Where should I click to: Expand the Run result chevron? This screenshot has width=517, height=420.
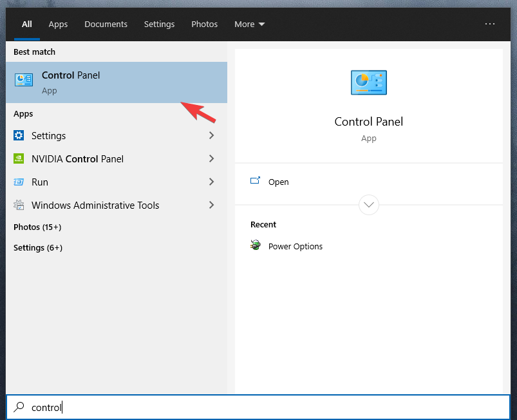(x=211, y=182)
